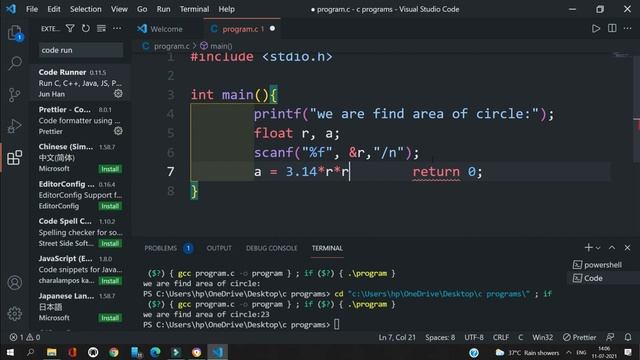Open the Run menu

click(163, 9)
